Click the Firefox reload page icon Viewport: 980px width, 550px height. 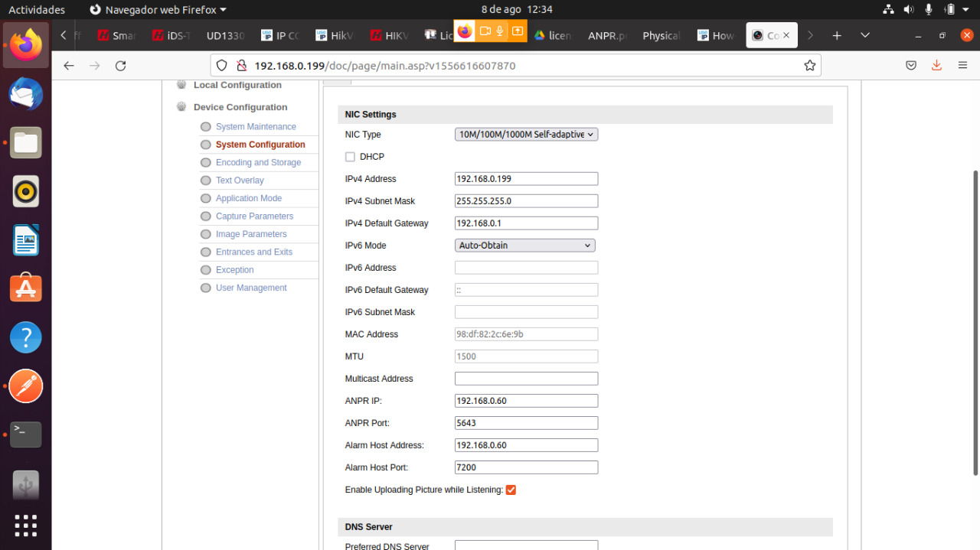pyautogui.click(x=120, y=66)
